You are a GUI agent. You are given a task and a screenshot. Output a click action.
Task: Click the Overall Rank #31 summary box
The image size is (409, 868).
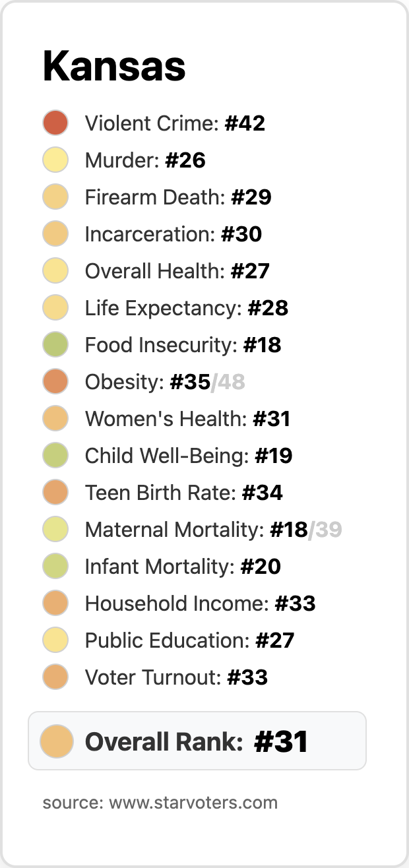(x=197, y=741)
